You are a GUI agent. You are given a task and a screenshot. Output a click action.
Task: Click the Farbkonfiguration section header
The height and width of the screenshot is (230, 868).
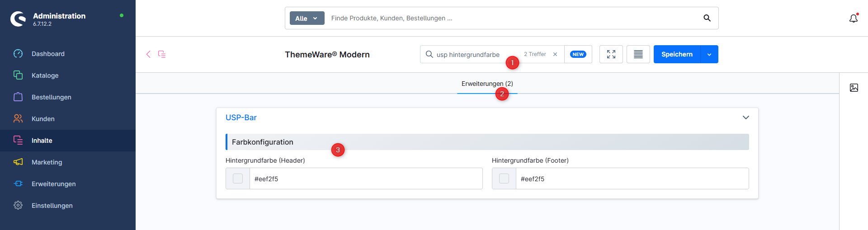point(487,142)
